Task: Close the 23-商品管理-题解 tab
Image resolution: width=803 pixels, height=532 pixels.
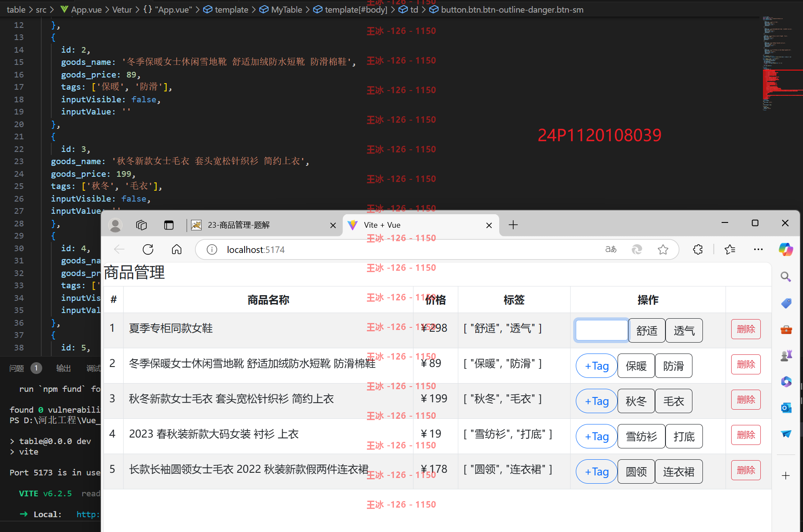Action: [333, 225]
